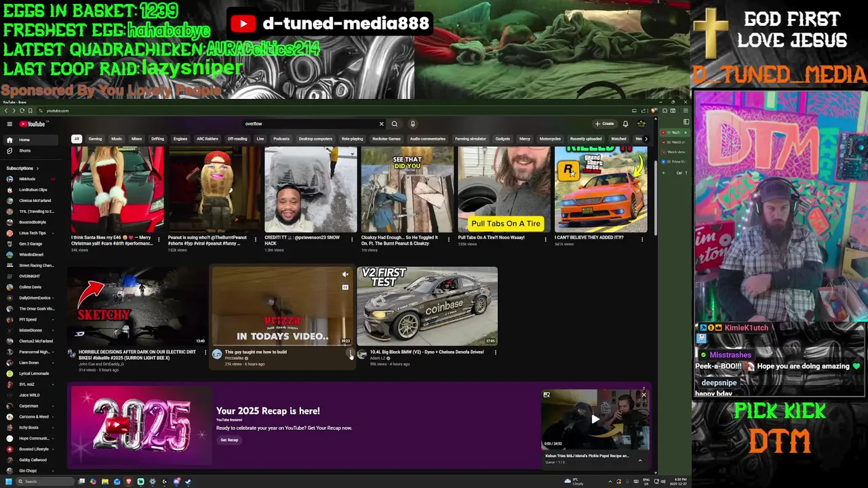Reload the page with the refresh icon
868x488 pixels.
click(x=22, y=110)
